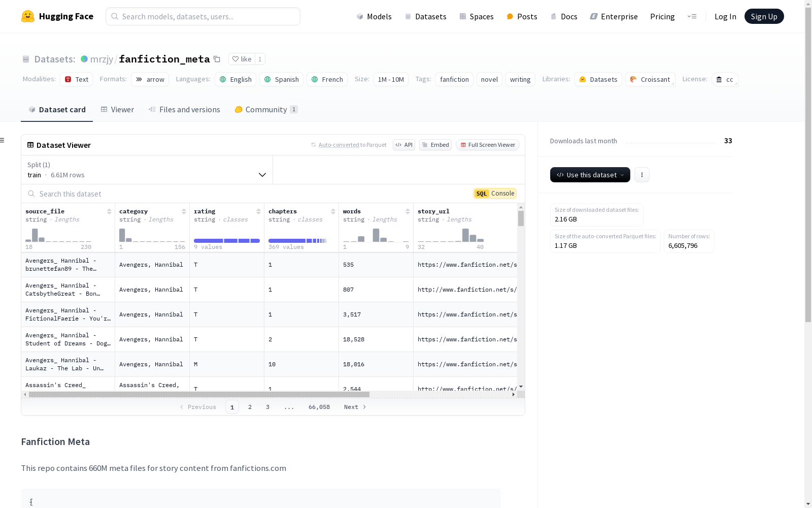Expand the Use this dataset dropdown
The image size is (812, 508).
590,175
